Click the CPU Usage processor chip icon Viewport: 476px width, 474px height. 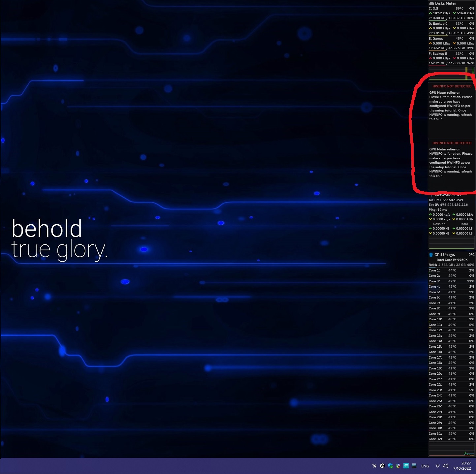pos(431,255)
